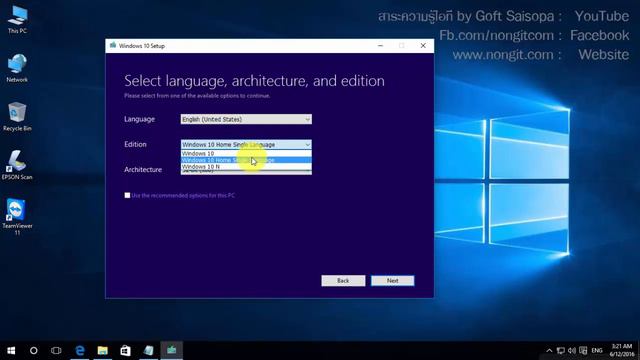Viewport: 640px width, 360px height.
Task: Open Task View in taskbar
Action: click(x=56, y=350)
